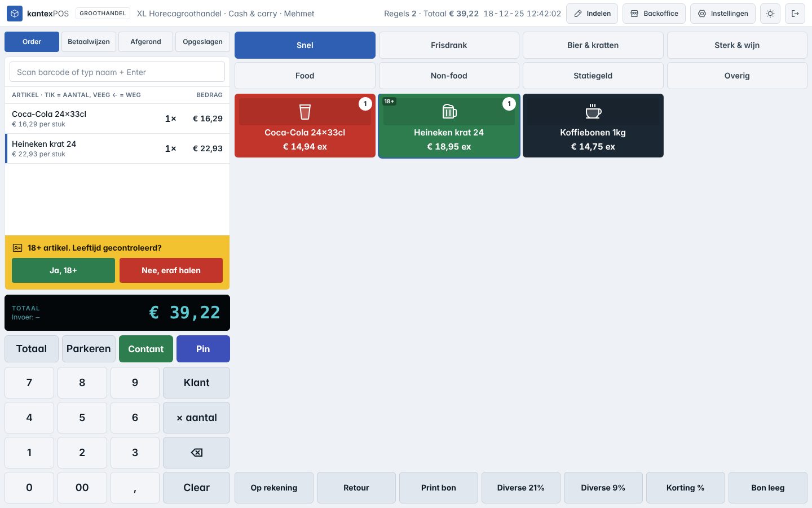Add Heineken krat 24 product tile
Viewport: 812px width, 508px height.
click(x=449, y=125)
